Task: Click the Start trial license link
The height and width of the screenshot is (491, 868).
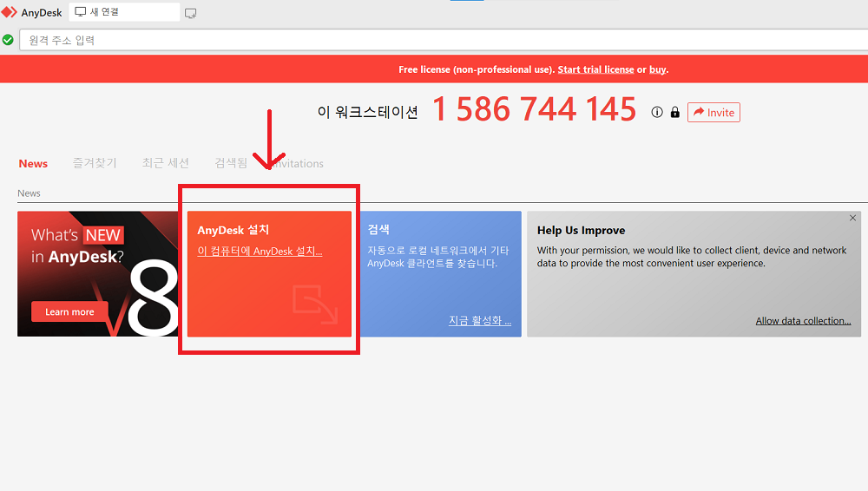Action: click(x=595, y=69)
